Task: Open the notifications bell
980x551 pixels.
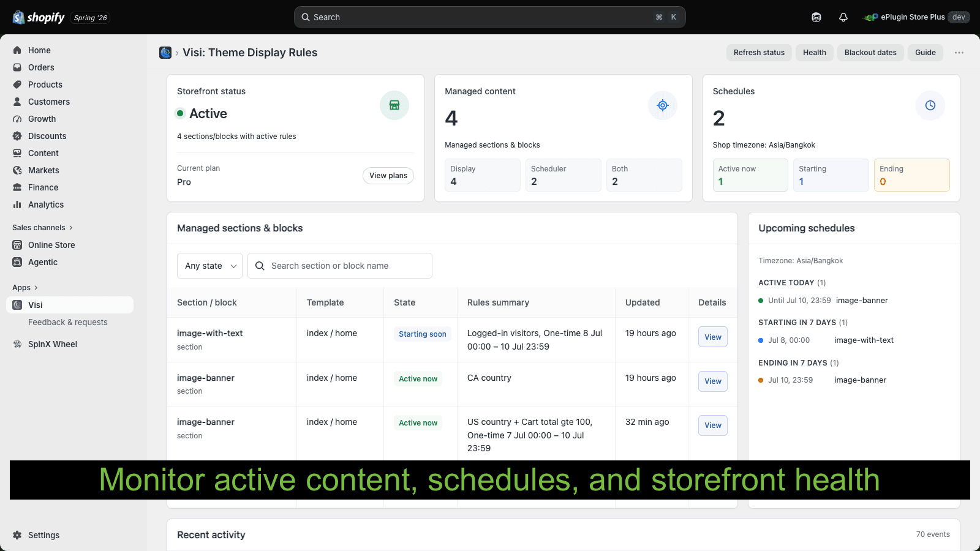Action: (843, 17)
